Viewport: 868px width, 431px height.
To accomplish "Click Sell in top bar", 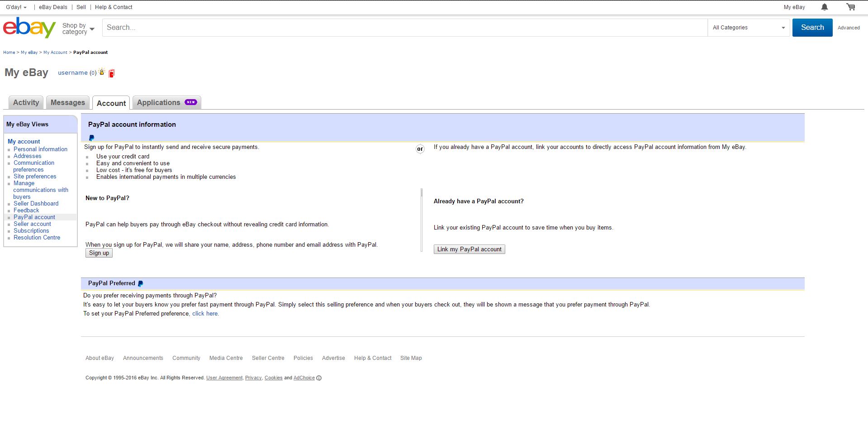I will click(x=81, y=7).
